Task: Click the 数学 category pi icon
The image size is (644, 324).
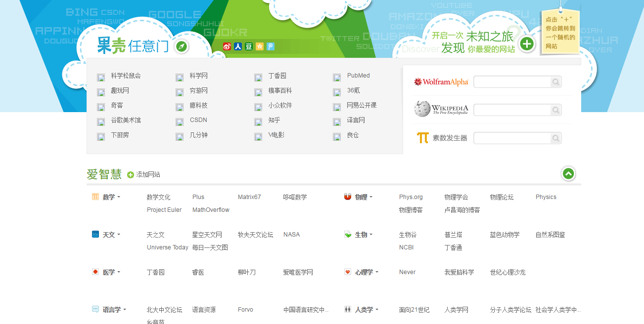Action: pyautogui.click(x=95, y=197)
